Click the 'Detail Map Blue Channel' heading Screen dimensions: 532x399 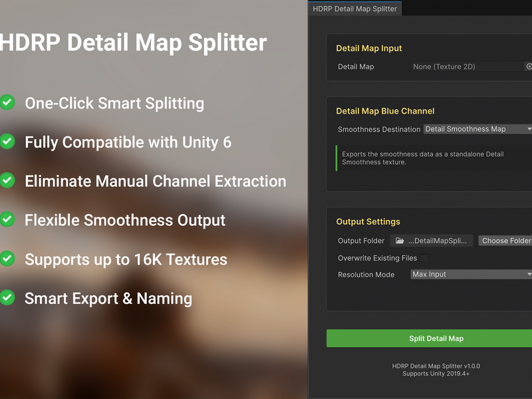coord(385,111)
